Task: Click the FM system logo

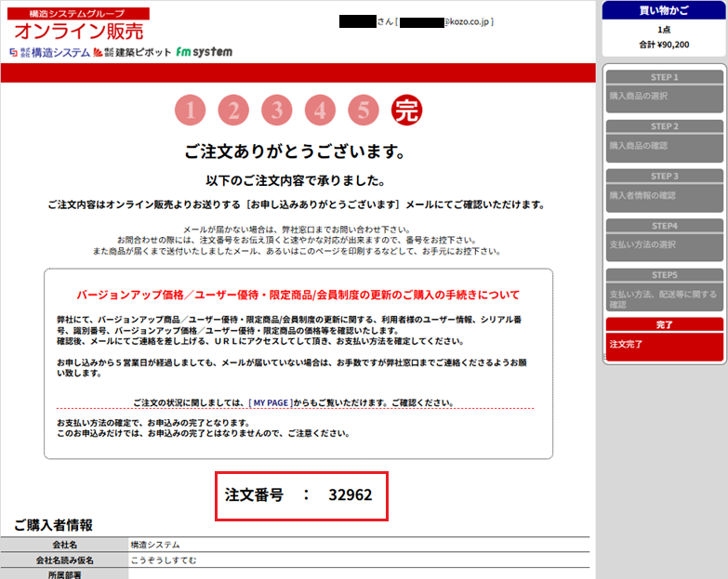Action: tap(204, 52)
